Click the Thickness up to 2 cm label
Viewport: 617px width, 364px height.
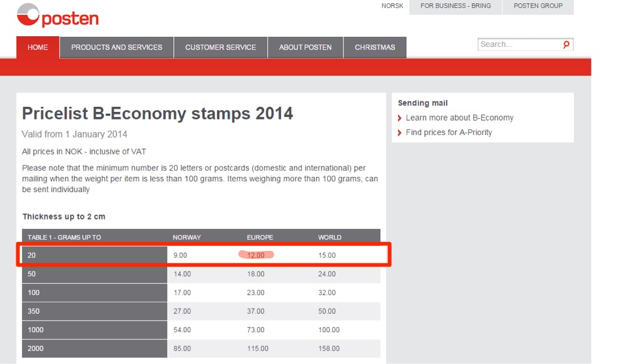click(x=64, y=216)
